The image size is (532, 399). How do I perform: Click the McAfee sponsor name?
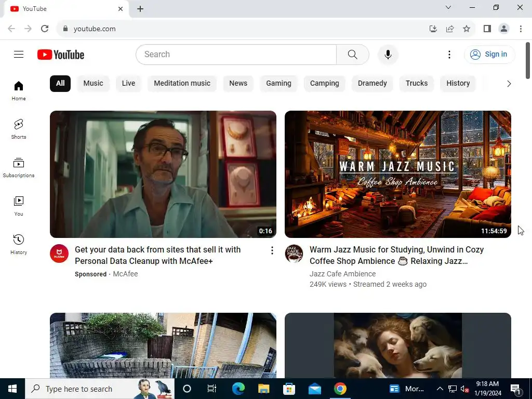point(125,274)
